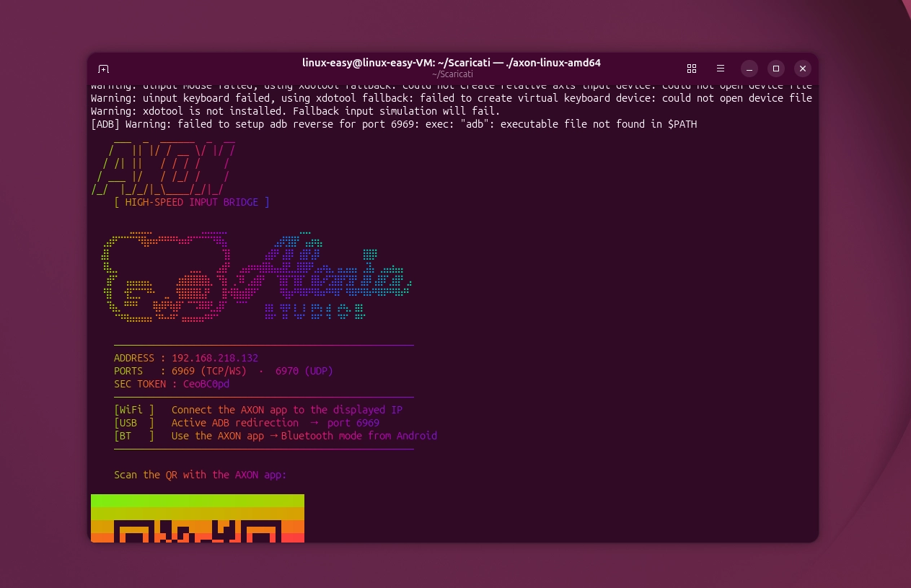The width and height of the screenshot is (911, 588).
Task: Click the PORTS label
Action: click(x=128, y=371)
